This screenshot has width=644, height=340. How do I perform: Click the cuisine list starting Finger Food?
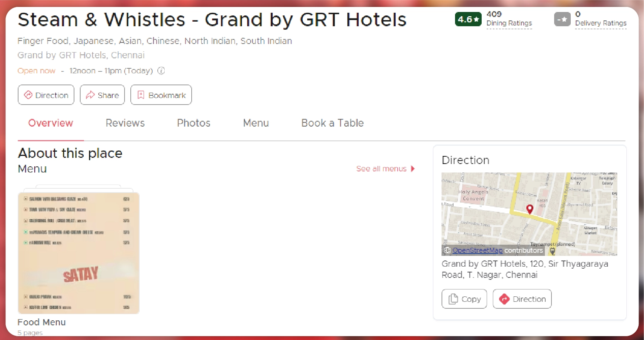155,41
